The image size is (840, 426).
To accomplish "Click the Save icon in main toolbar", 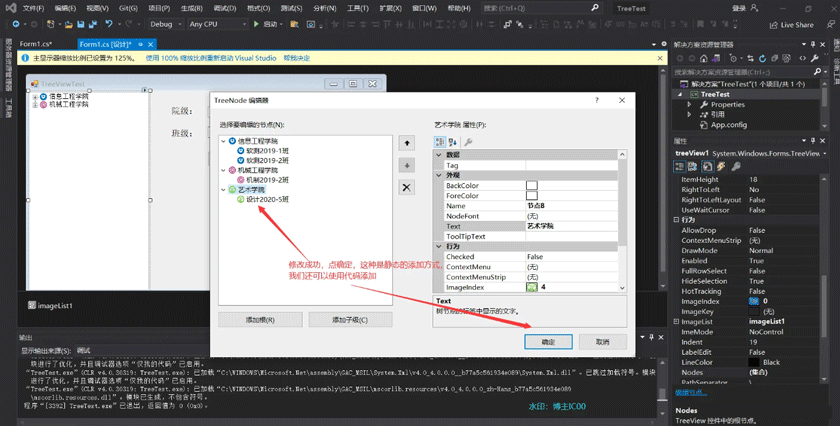I will pyautogui.click(x=80, y=24).
